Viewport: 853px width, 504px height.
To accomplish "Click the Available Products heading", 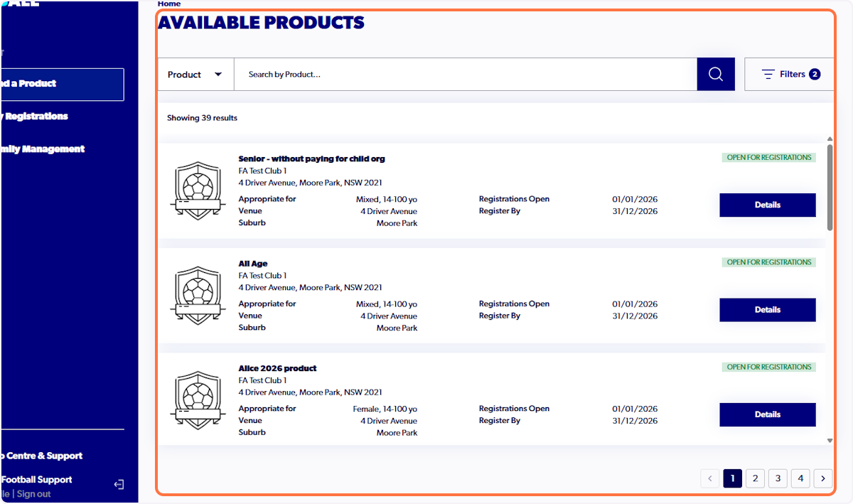I will point(261,23).
